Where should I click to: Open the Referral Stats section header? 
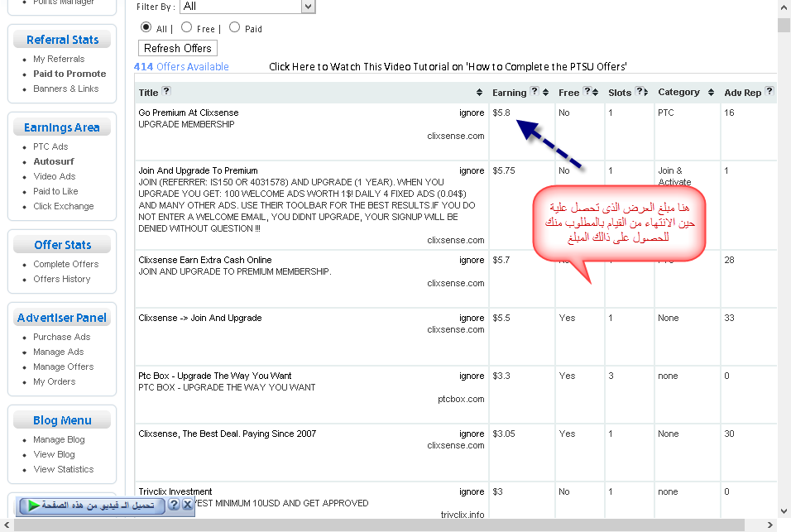[63, 40]
